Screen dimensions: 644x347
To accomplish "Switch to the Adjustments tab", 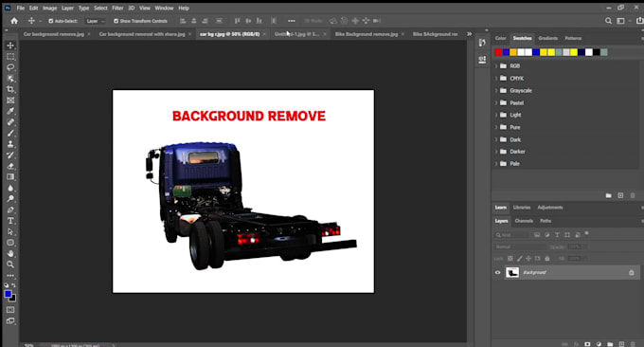I will [x=550, y=208].
